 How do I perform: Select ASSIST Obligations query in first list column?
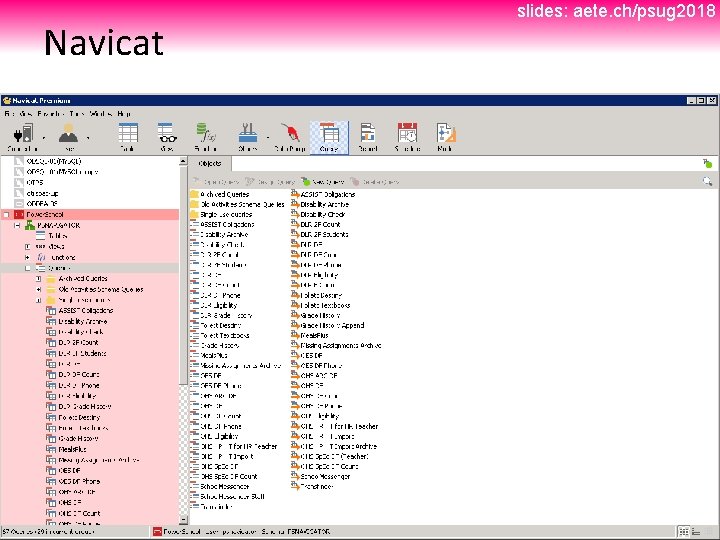(x=222, y=225)
